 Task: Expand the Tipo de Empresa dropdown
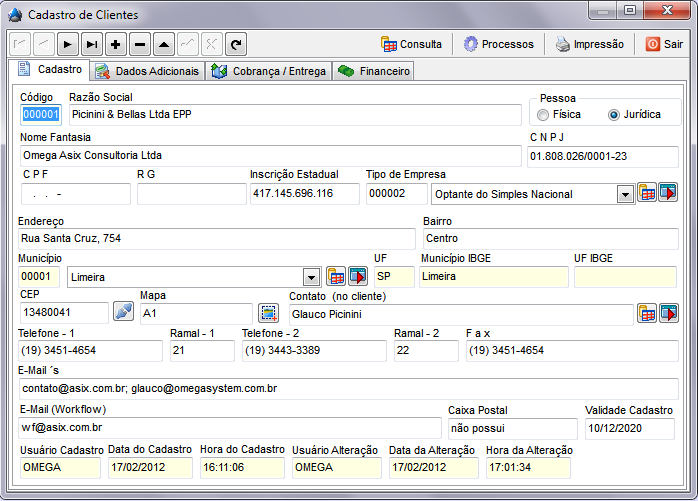(625, 194)
